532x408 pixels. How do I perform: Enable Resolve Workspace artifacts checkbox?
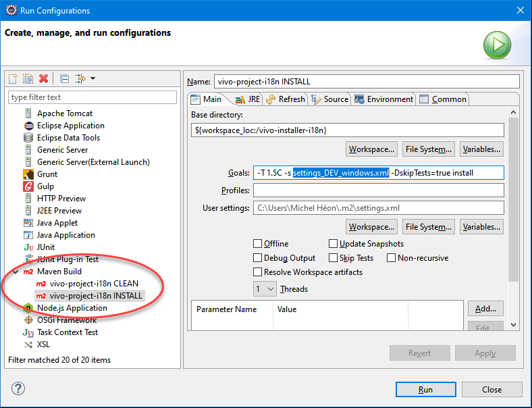[x=257, y=272]
